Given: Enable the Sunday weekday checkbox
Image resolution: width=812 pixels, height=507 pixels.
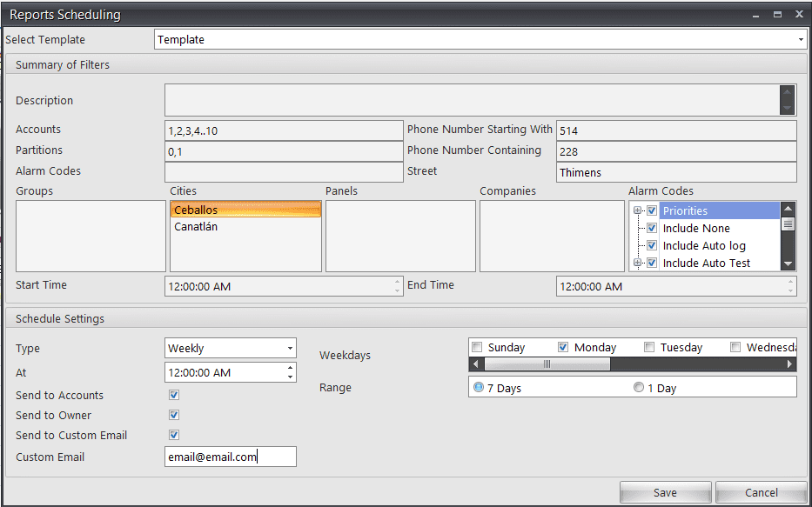Looking at the screenshot, I should (x=476, y=346).
